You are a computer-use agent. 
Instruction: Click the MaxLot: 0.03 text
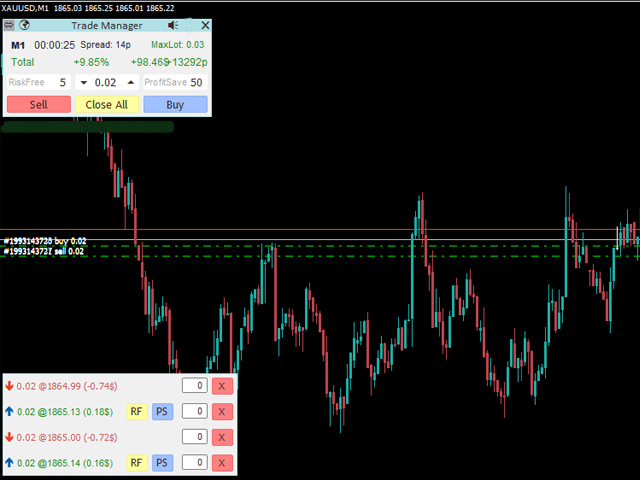(x=178, y=44)
